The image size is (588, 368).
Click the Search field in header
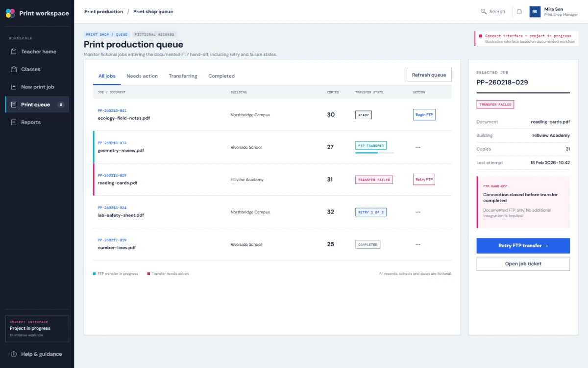pos(493,11)
